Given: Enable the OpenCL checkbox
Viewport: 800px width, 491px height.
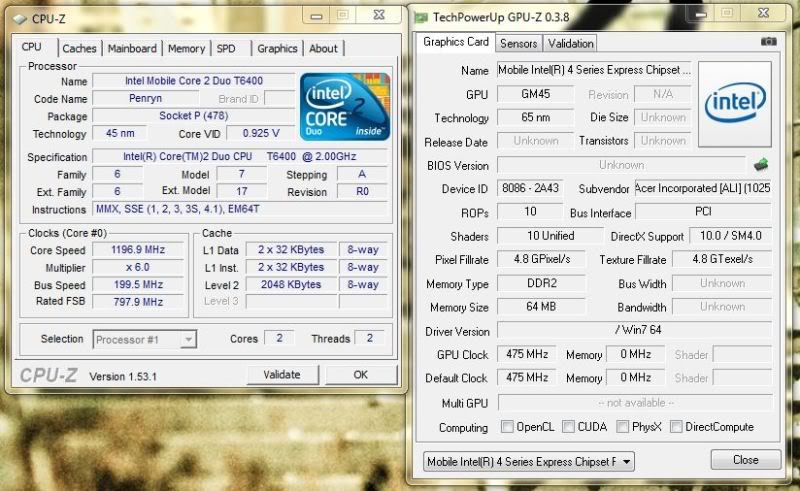Looking at the screenshot, I should click(x=507, y=426).
